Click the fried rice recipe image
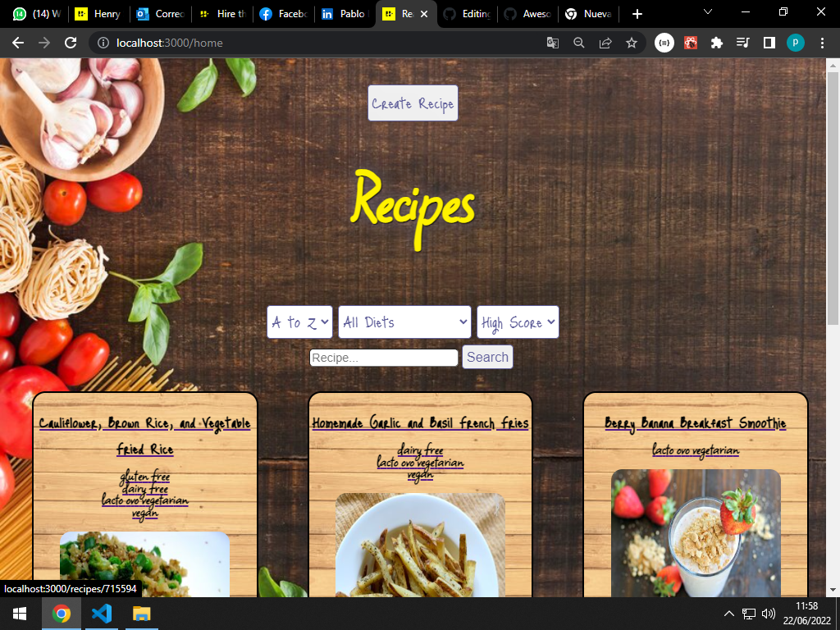This screenshot has height=630, width=840. point(144,564)
